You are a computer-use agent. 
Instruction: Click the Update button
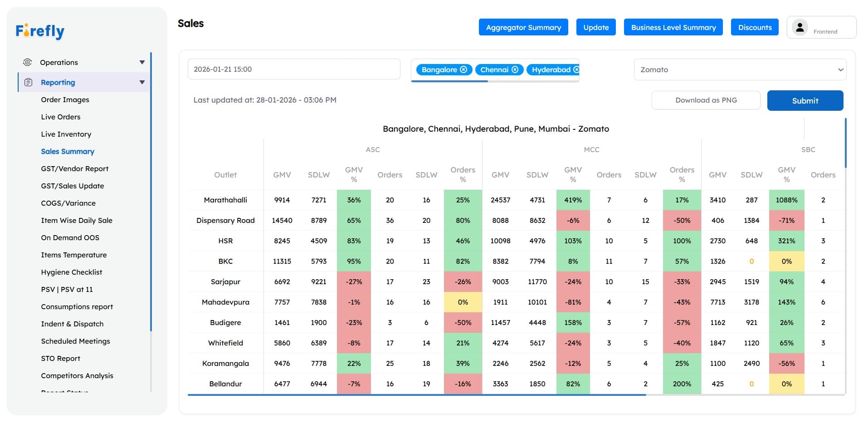coord(596,27)
